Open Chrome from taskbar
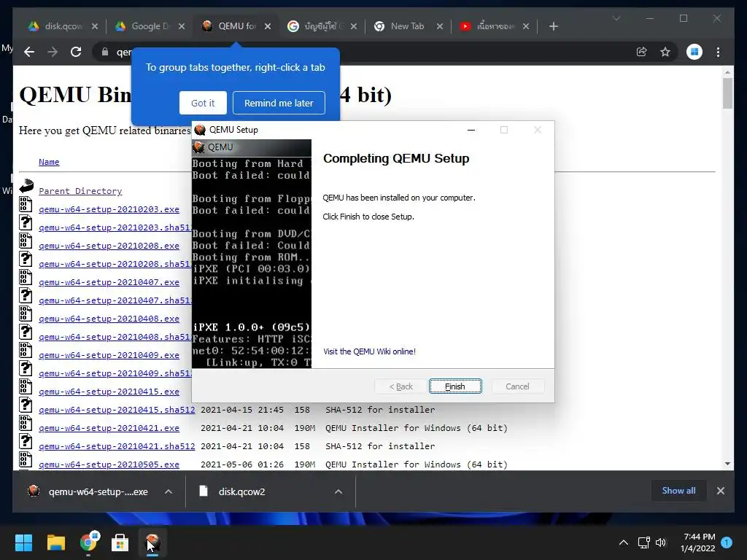The height and width of the screenshot is (560, 747). [x=88, y=542]
